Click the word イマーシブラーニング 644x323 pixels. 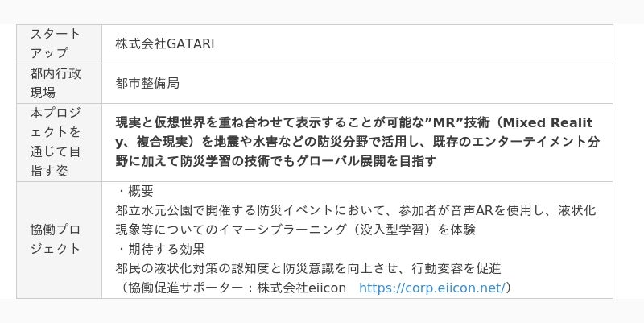279,230
